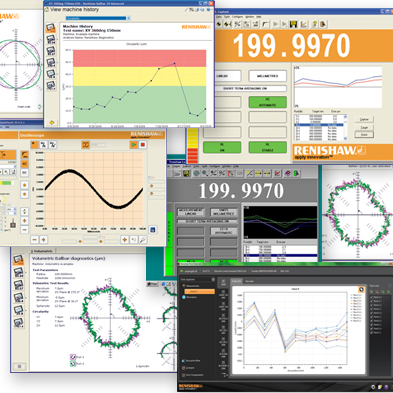This screenshot has width=393, height=393.
Task: Open help with the question-mark toolbar icon
Action: [x=314, y=24]
